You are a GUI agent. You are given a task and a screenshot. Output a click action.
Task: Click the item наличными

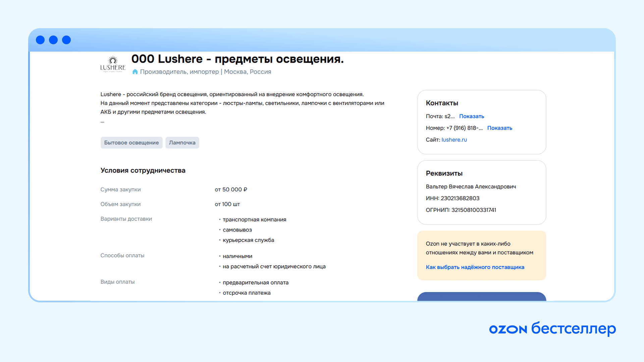tap(237, 256)
